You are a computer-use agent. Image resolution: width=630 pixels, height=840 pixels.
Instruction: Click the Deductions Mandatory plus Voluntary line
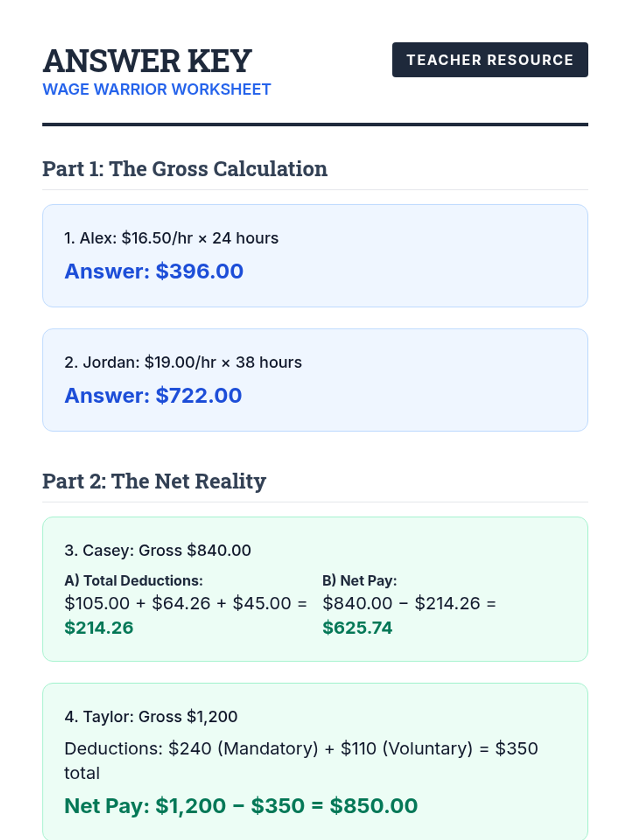[x=300, y=749]
